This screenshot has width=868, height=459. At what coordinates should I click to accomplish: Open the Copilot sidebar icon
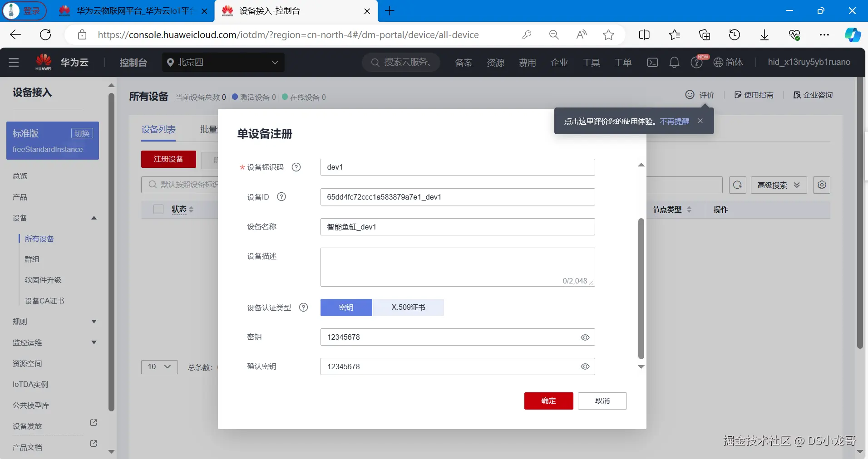852,35
